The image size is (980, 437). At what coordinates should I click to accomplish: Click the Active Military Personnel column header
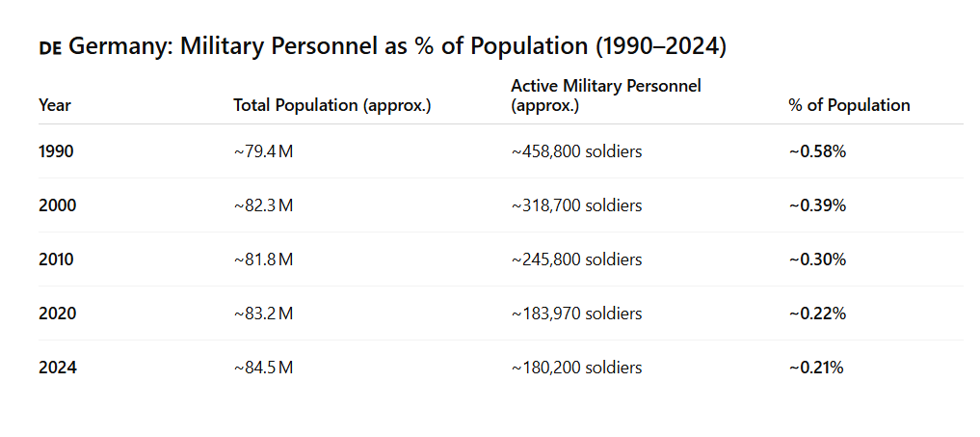(x=605, y=96)
